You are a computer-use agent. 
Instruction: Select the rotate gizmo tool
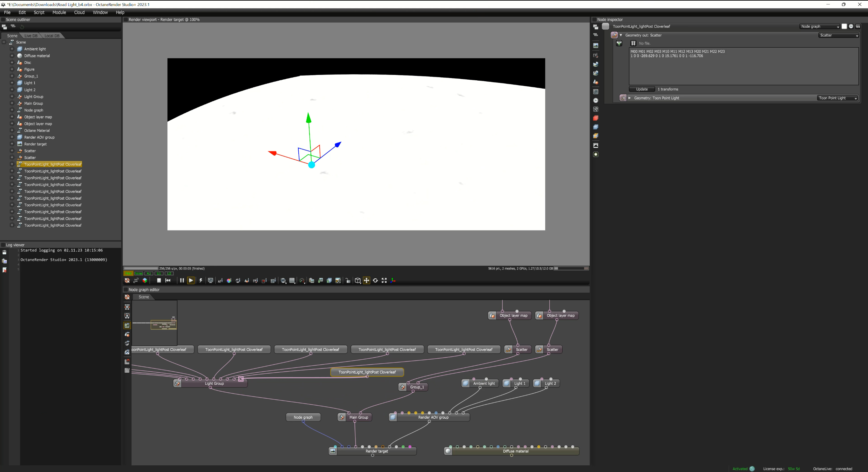tap(375, 281)
